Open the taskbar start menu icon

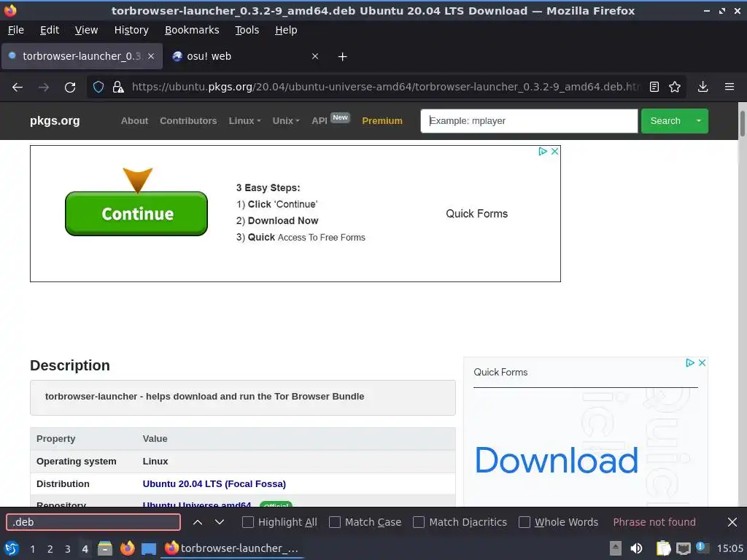coord(11,548)
